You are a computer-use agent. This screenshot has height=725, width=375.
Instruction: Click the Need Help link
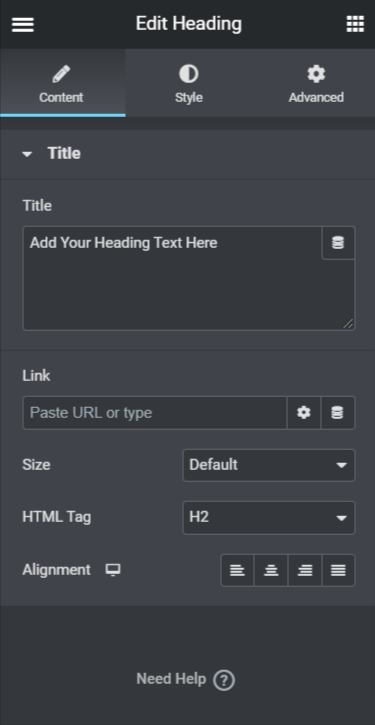click(x=171, y=679)
